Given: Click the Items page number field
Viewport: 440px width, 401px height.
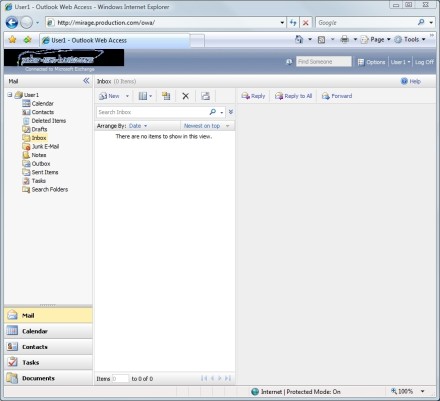Looking at the screenshot, I should click(120, 379).
